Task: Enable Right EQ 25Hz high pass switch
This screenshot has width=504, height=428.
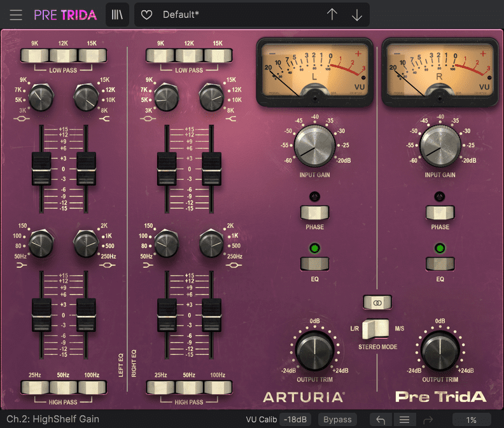Action: [161, 387]
